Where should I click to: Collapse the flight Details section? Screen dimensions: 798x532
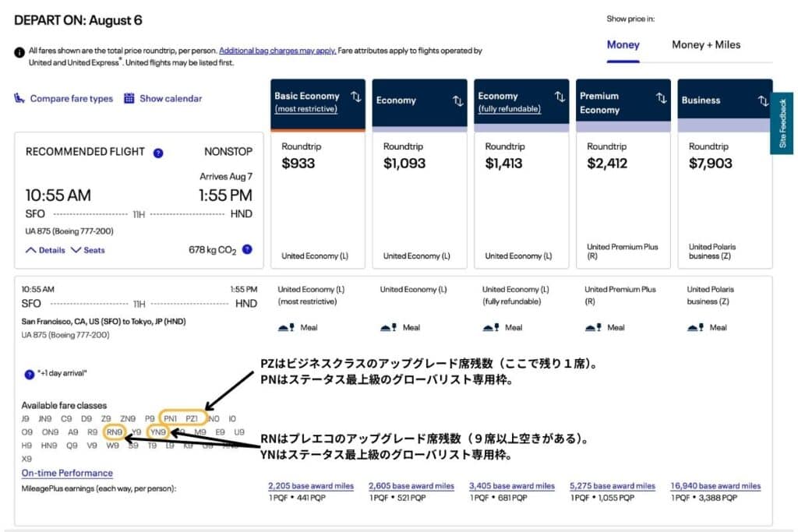coord(45,250)
